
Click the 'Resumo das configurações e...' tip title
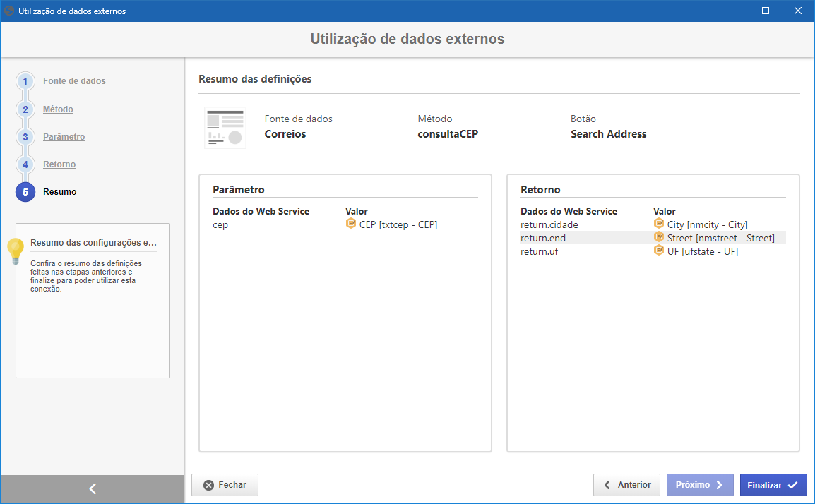(x=93, y=243)
